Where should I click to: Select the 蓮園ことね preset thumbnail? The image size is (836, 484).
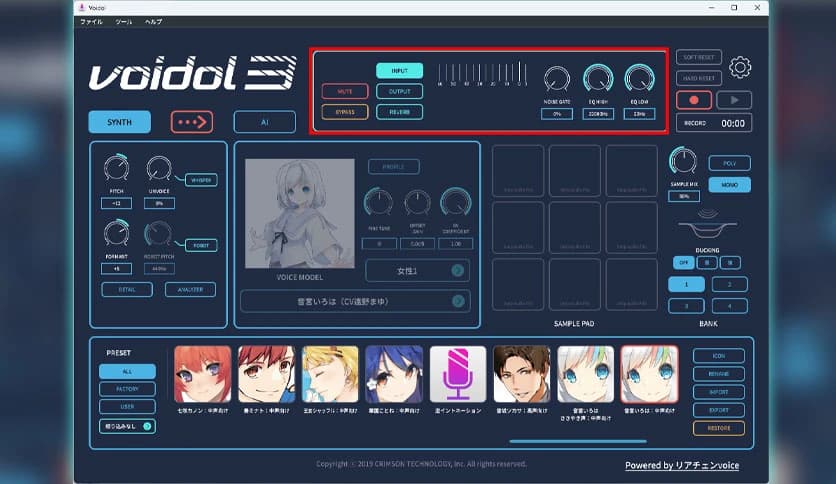click(x=394, y=374)
